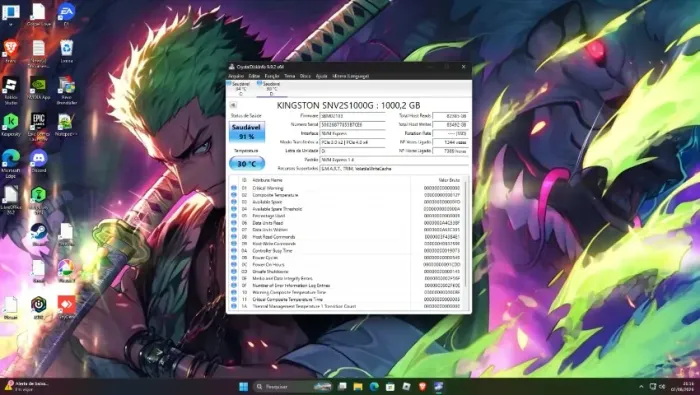700x395 pixels.
Task: Click the Saudável 91 % health status button
Action: tap(247, 132)
